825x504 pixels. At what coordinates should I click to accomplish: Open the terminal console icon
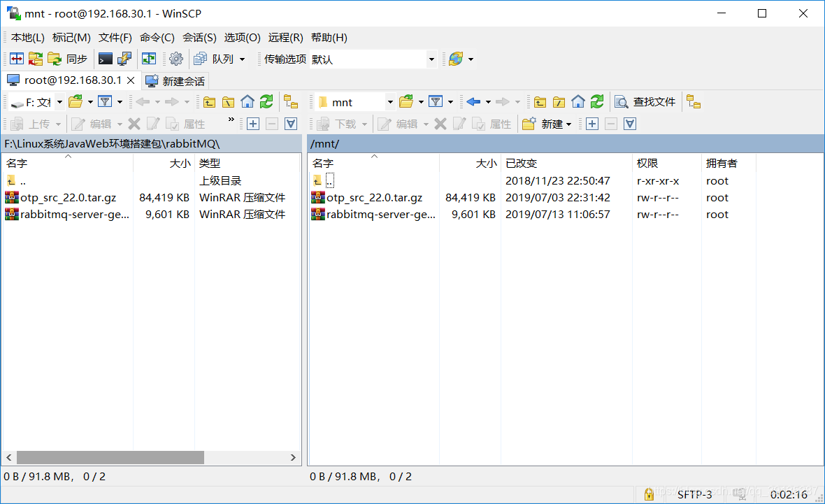point(106,59)
